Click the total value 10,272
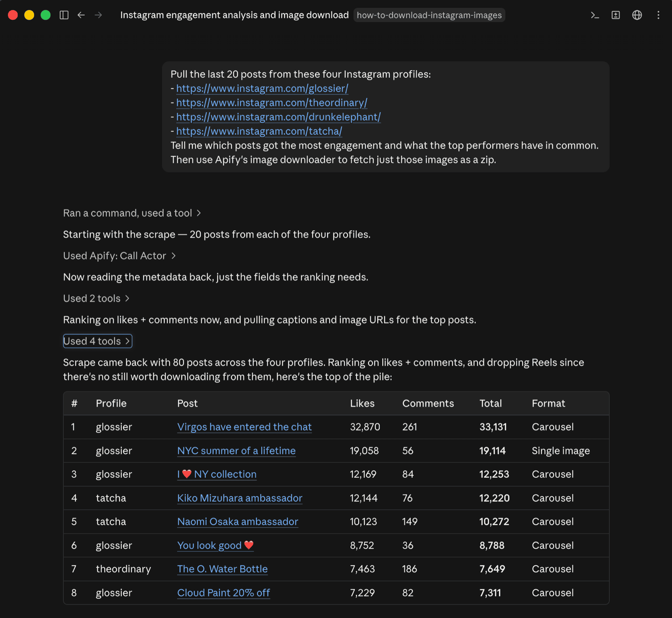This screenshot has height=618, width=672. click(494, 522)
